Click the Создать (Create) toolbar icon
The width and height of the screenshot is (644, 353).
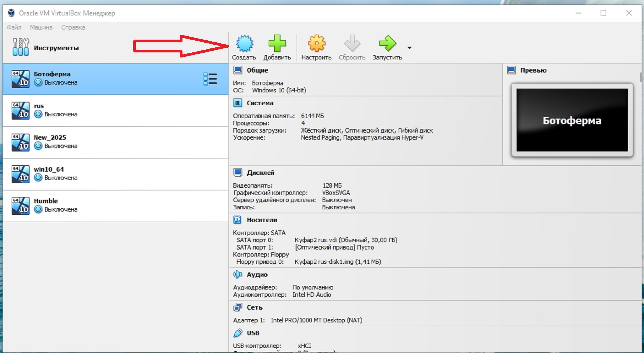pyautogui.click(x=245, y=44)
